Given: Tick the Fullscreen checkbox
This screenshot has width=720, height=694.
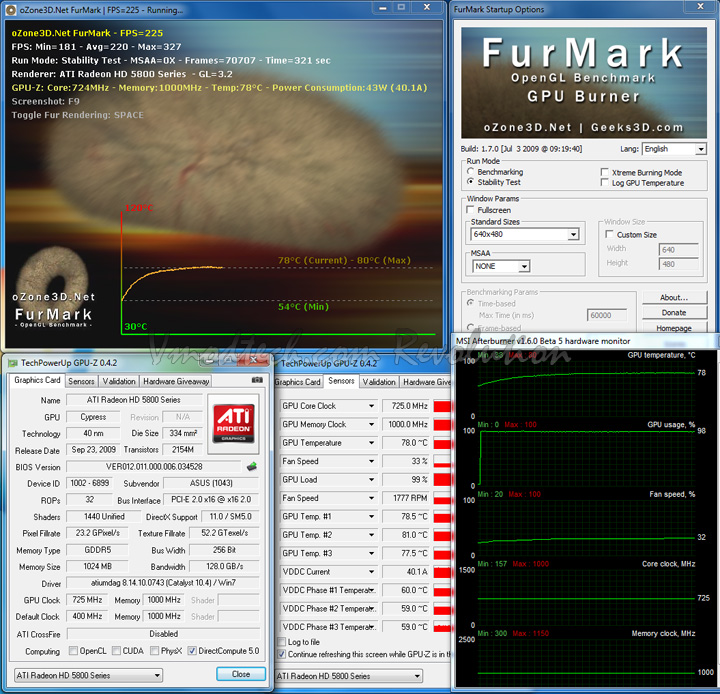Looking at the screenshot, I should [472, 211].
